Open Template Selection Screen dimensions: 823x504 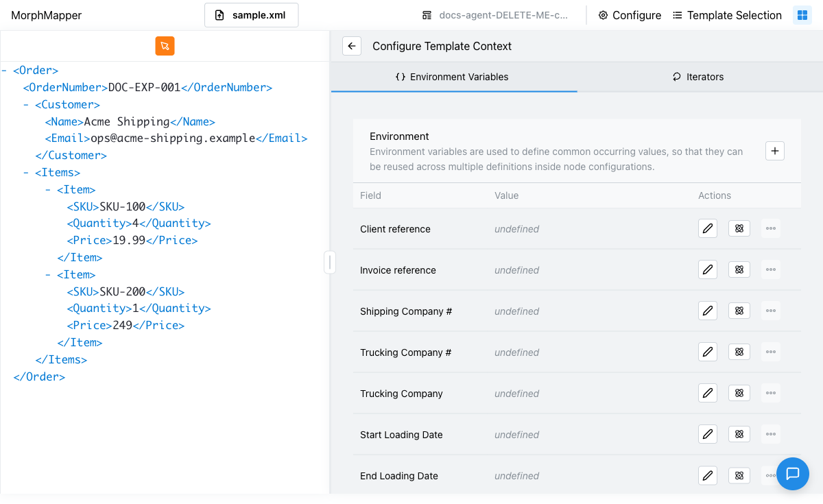pyautogui.click(x=728, y=15)
